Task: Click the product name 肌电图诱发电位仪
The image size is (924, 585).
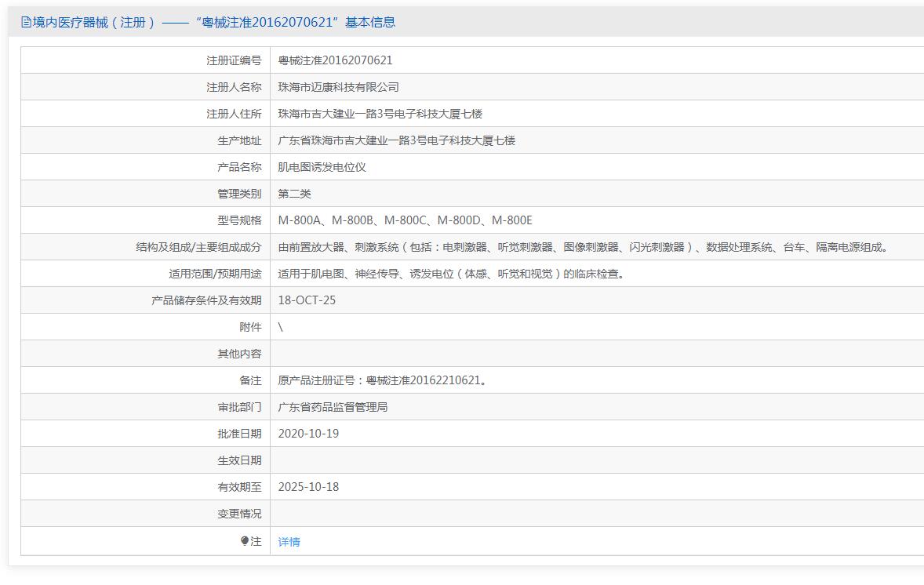Action: click(322, 167)
